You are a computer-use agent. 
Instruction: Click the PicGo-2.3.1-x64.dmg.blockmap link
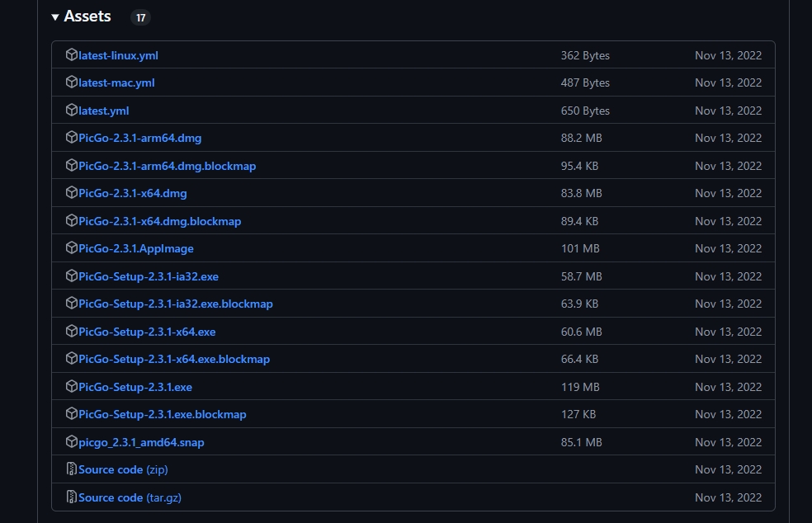(160, 221)
